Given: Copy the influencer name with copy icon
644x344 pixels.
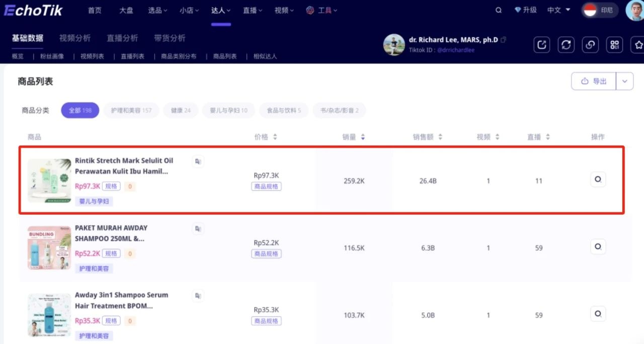Looking at the screenshot, I should [x=504, y=40].
